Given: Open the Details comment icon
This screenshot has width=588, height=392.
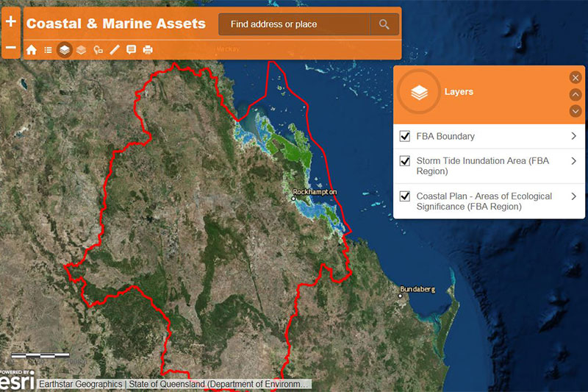Looking at the screenshot, I should tap(131, 50).
